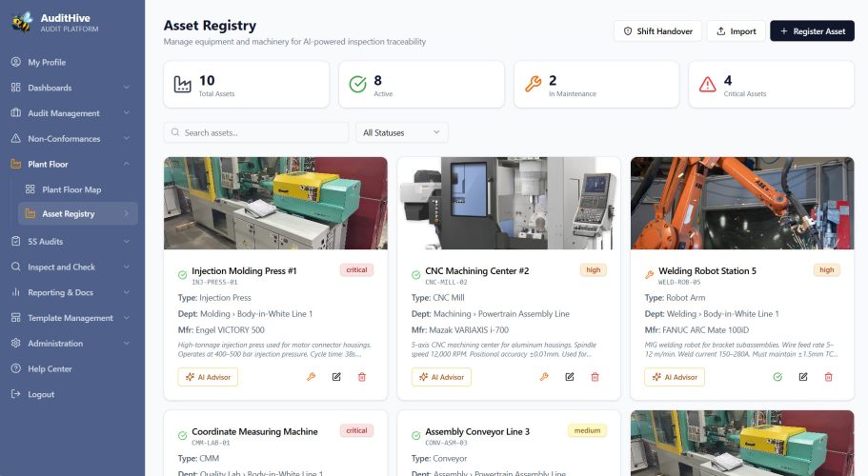Expand the Dashboards menu chevron
868x476 pixels.
(126, 88)
